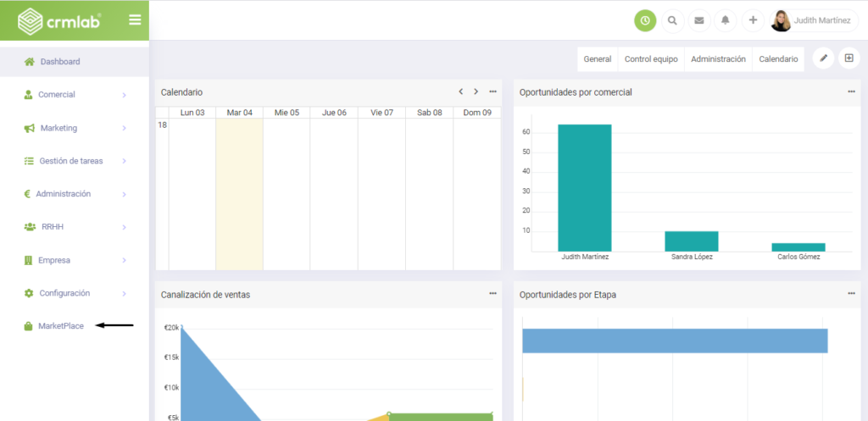868x421 pixels.
Task: Switch to the Control equipo tab
Action: pos(651,59)
